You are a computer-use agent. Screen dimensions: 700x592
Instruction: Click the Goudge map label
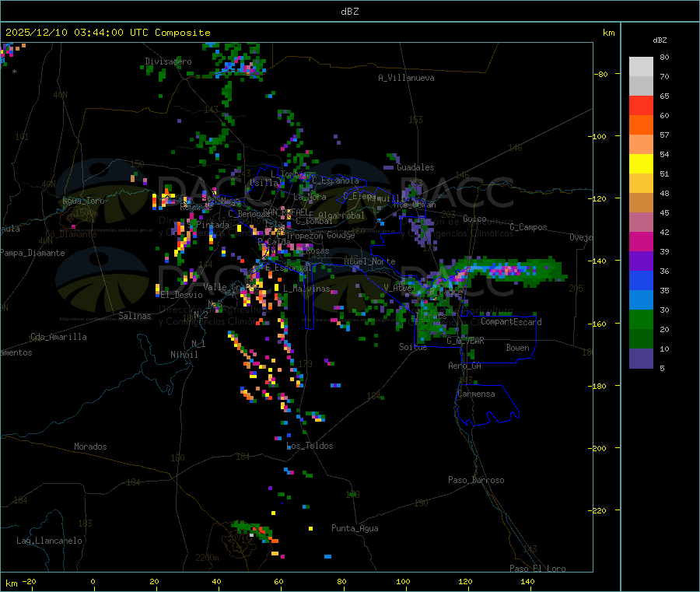pyautogui.click(x=341, y=235)
